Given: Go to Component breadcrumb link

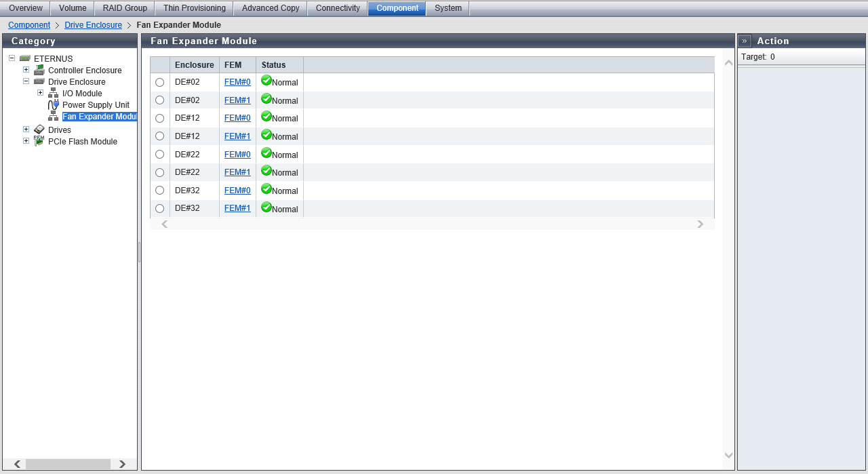Looking at the screenshot, I should [29, 25].
